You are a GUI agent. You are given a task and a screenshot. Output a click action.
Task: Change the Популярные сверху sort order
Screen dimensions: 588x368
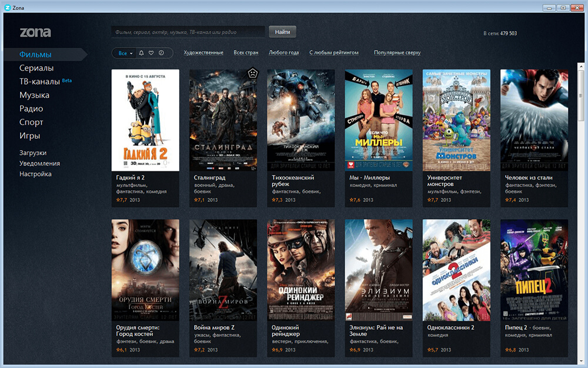(397, 53)
